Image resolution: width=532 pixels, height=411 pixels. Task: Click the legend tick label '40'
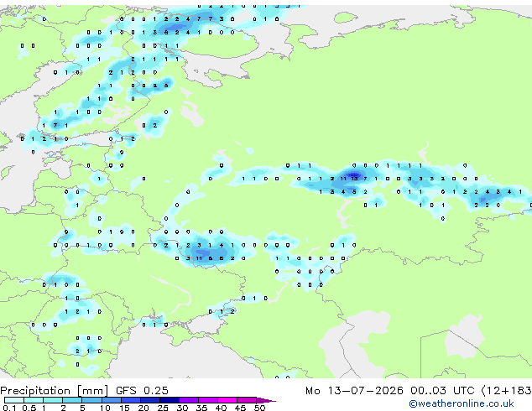click(x=221, y=408)
